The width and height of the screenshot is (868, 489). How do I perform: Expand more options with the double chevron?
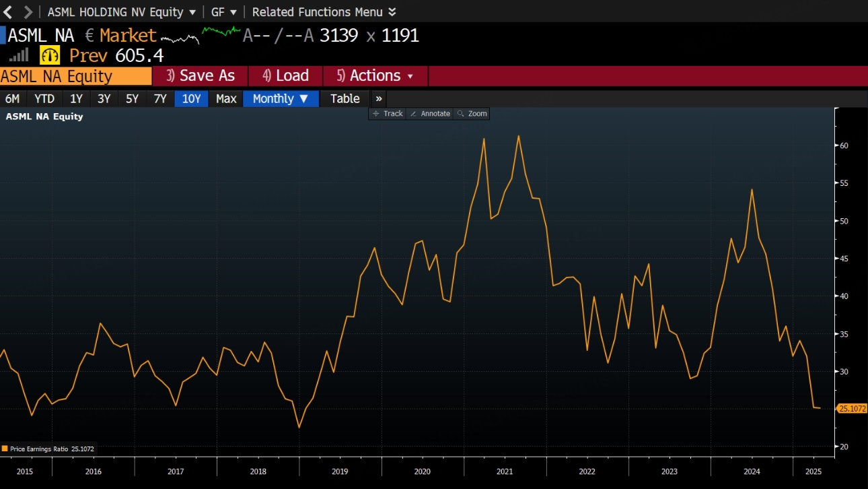tap(379, 98)
